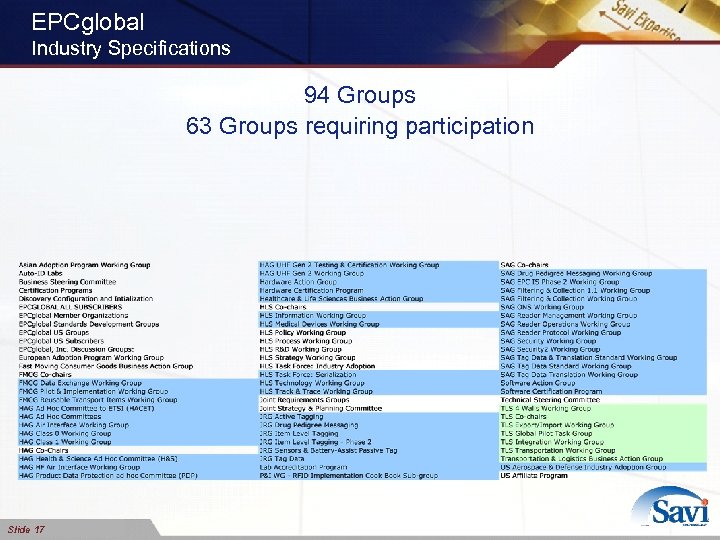Click "FMCG Data Exchange Working Group"

pos(80,383)
